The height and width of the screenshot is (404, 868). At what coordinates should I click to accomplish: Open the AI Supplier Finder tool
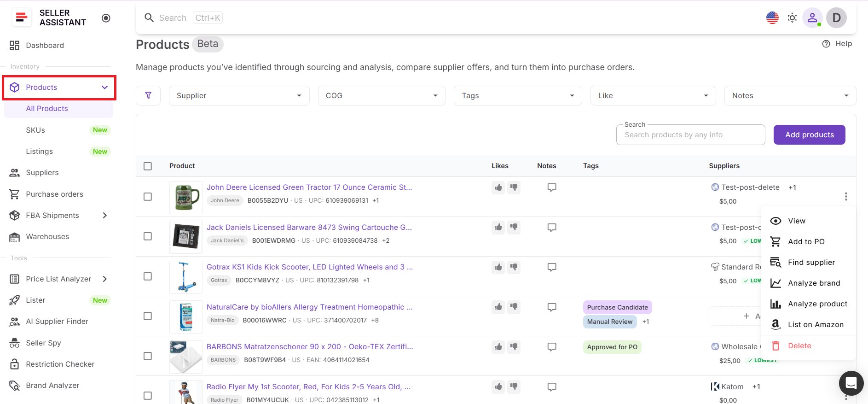57,322
